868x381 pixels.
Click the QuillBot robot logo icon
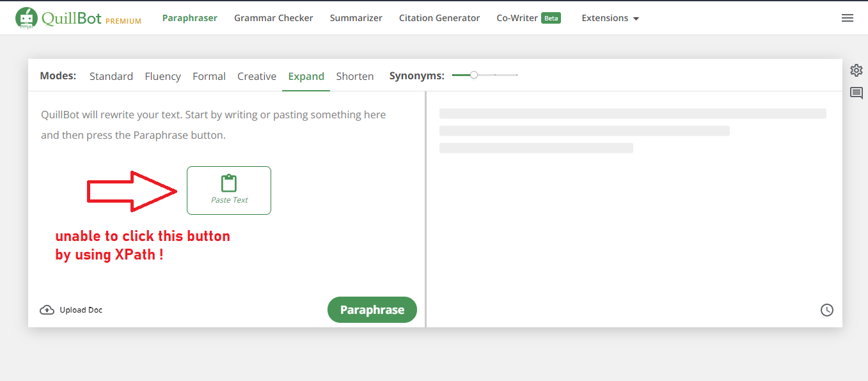click(x=26, y=18)
